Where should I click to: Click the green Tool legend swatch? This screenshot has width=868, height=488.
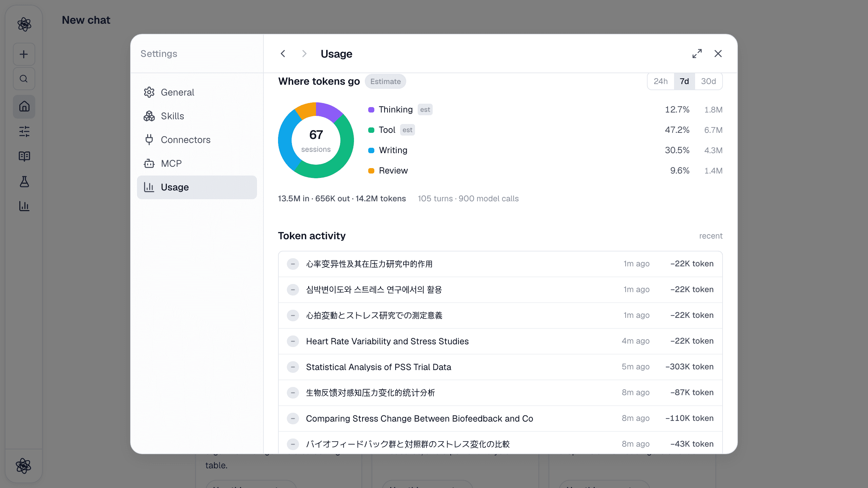371,130
